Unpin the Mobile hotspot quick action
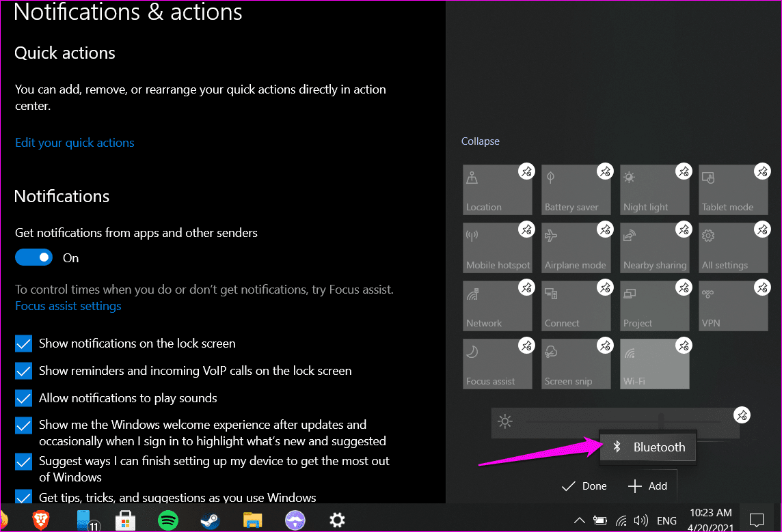 (526, 229)
